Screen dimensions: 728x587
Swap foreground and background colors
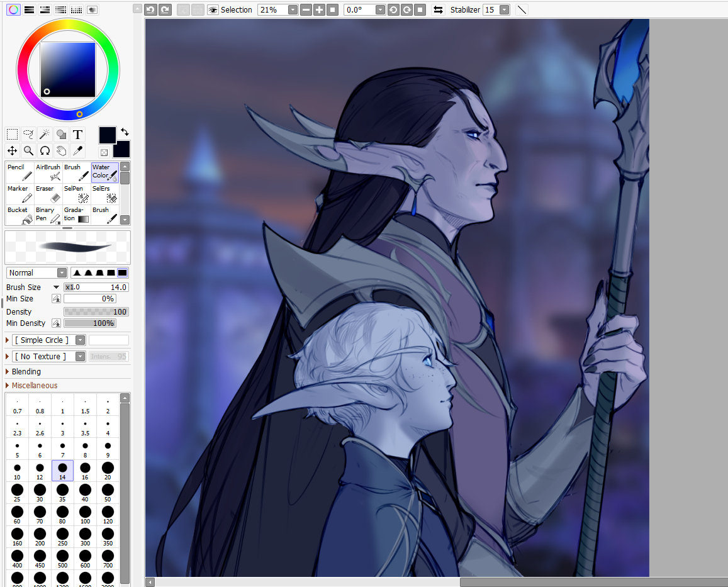(x=125, y=131)
